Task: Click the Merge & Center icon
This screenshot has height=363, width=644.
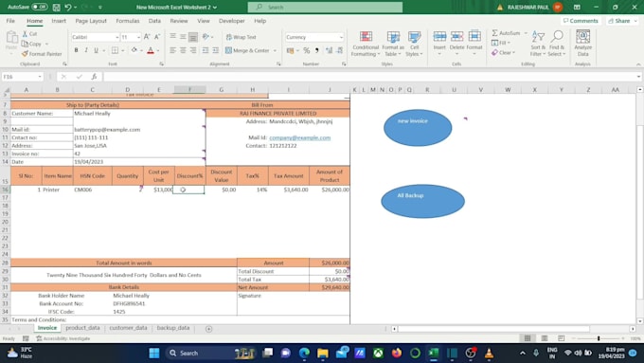Action: [x=228, y=50]
